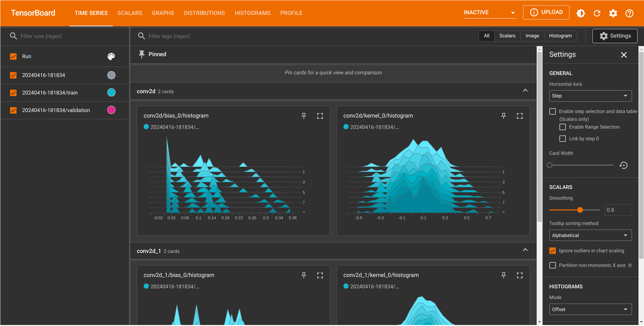Filter cards to Image only
Screen dimensions: 644x326
point(532,36)
